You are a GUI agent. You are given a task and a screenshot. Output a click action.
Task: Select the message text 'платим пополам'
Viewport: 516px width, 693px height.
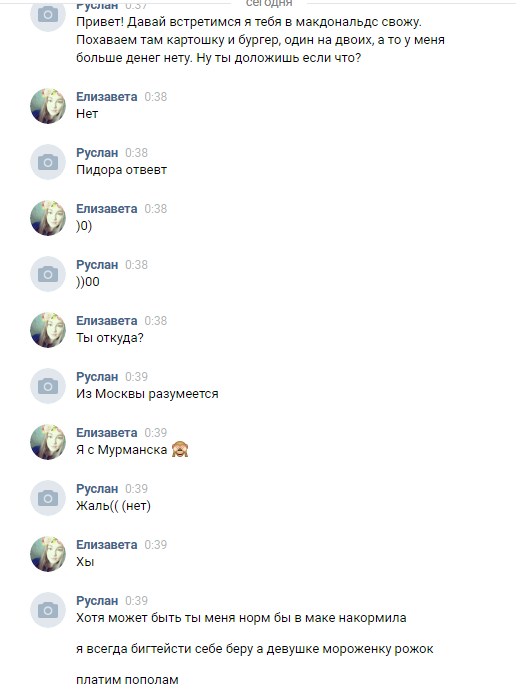click(127, 680)
